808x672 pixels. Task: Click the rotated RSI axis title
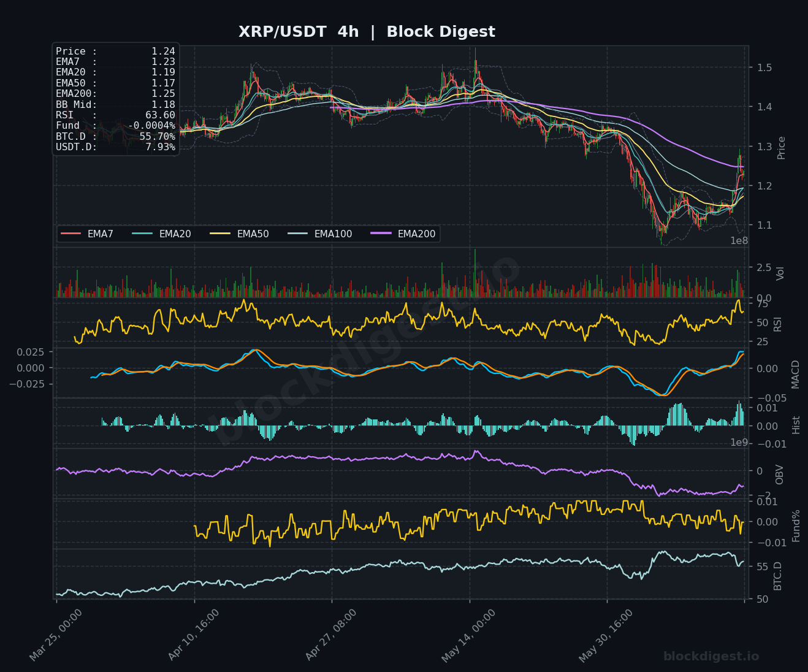click(778, 324)
